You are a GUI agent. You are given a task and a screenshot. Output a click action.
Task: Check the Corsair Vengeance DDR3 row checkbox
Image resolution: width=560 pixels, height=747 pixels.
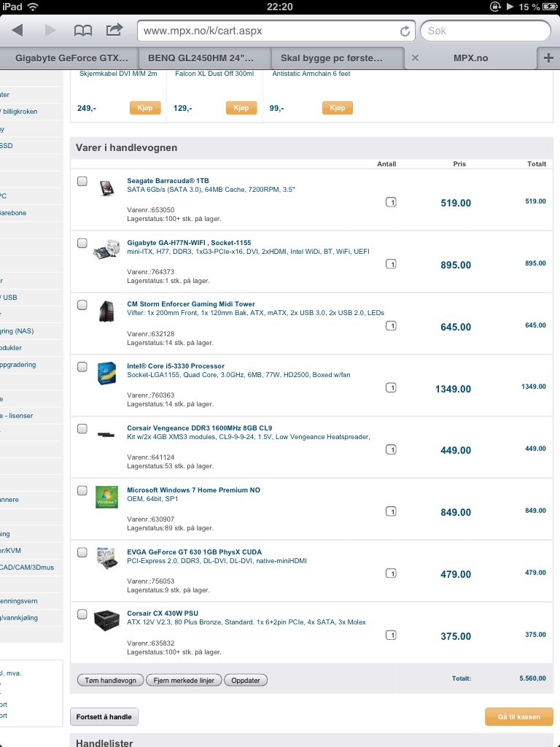pyautogui.click(x=82, y=429)
